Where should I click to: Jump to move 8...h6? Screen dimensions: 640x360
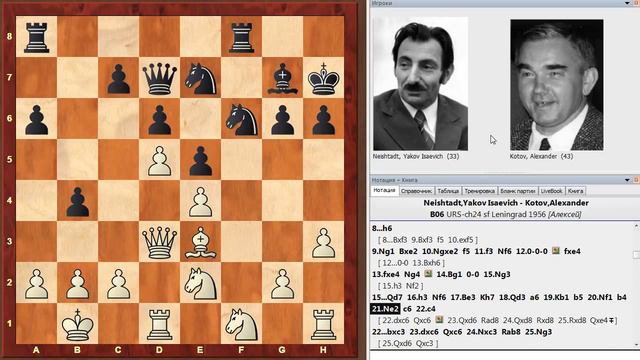[382, 228]
